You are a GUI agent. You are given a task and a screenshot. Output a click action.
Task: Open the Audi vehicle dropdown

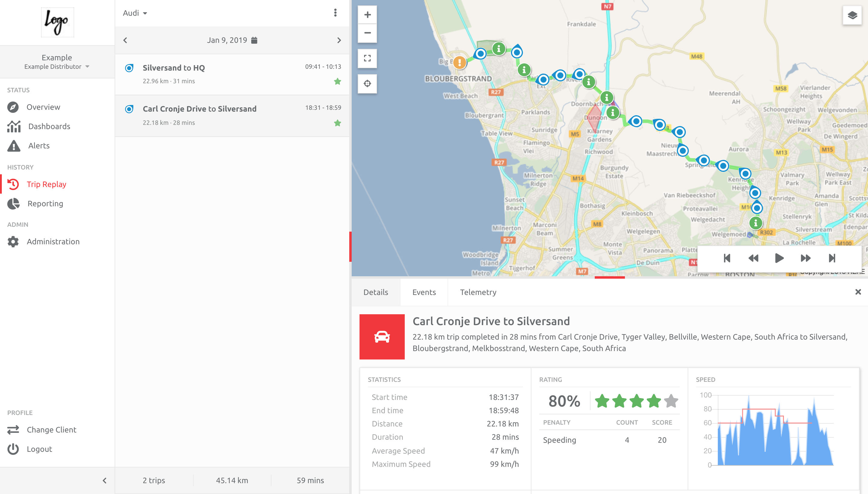(135, 13)
